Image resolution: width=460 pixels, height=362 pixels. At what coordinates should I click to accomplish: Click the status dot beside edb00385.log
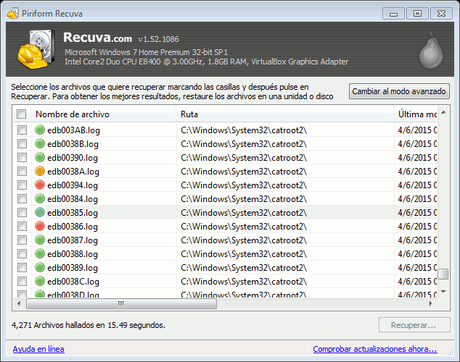pyautogui.click(x=40, y=212)
